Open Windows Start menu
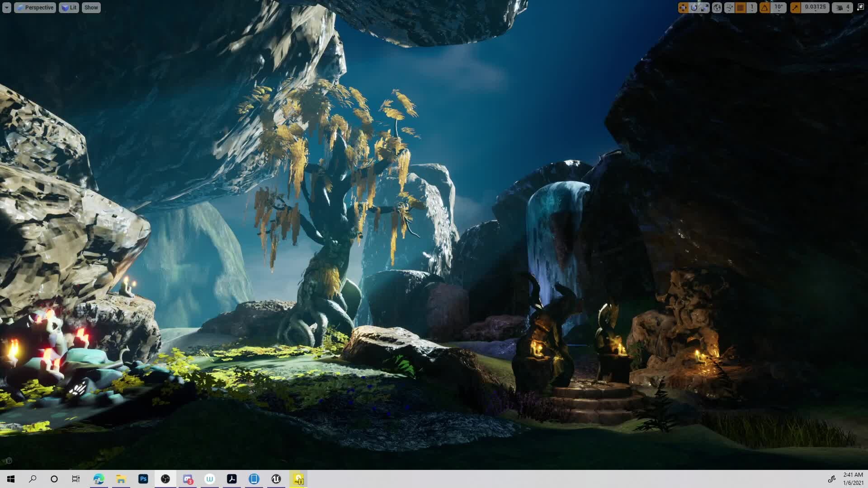 click(11, 479)
